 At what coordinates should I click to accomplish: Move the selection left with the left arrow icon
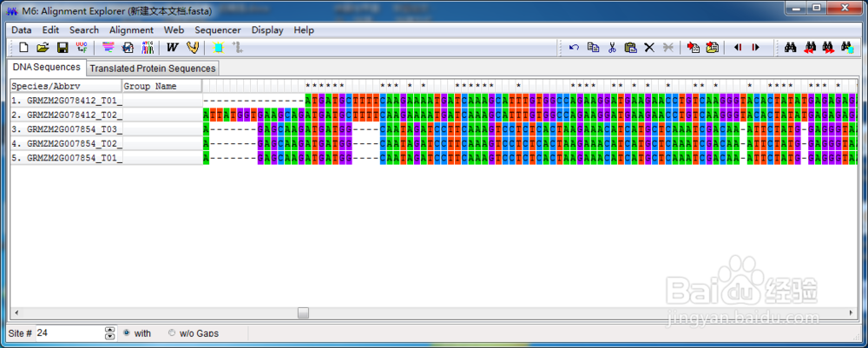737,48
